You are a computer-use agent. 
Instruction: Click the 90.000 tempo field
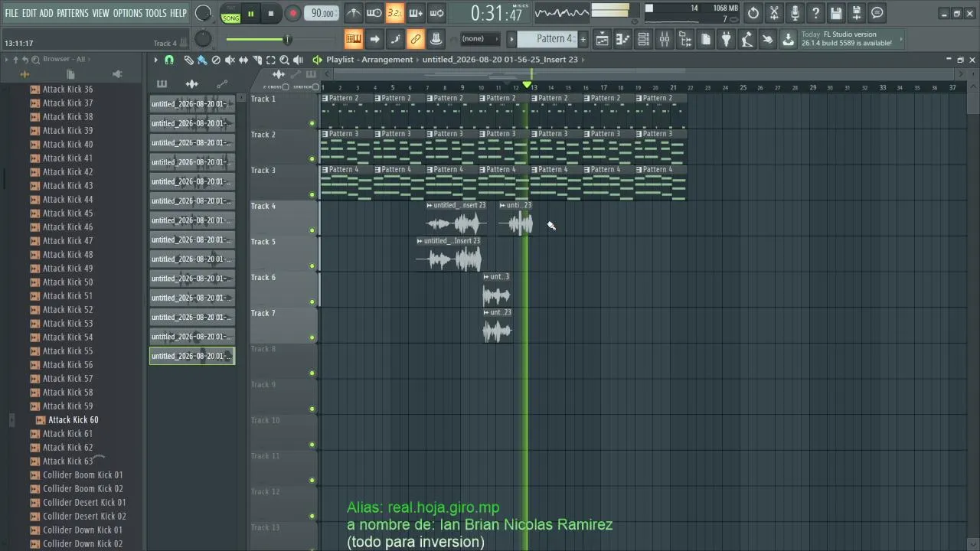coord(322,13)
